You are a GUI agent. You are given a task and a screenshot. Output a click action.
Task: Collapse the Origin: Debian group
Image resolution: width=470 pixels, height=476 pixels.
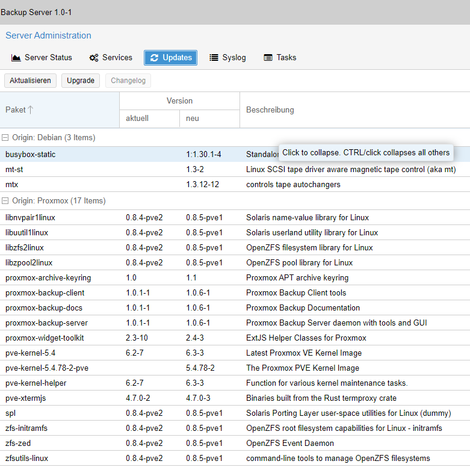[5, 138]
